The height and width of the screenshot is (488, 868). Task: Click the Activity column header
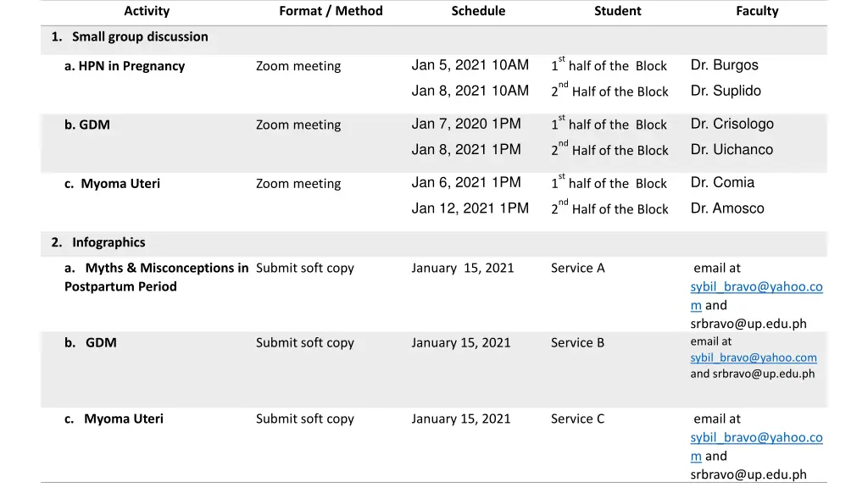pyautogui.click(x=147, y=11)
